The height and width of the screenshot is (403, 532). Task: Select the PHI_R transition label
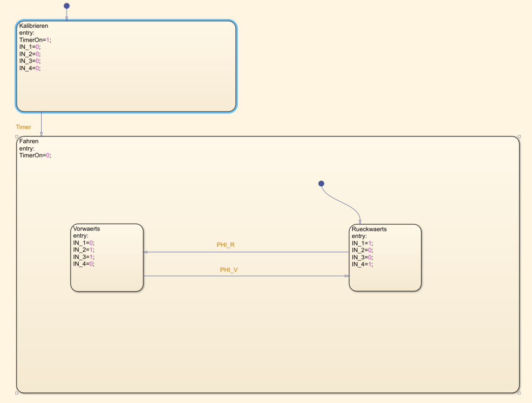click(225, 245)
